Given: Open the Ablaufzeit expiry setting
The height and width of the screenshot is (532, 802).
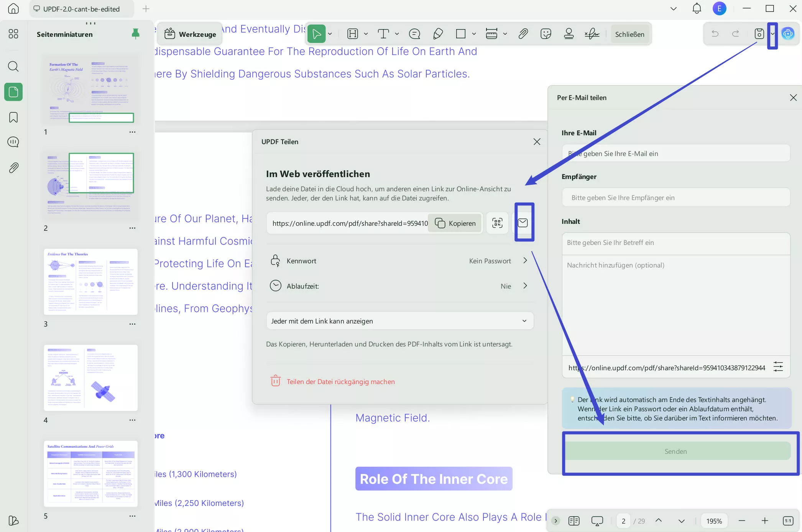Looking at the screenshot, I should coord(400,286).
